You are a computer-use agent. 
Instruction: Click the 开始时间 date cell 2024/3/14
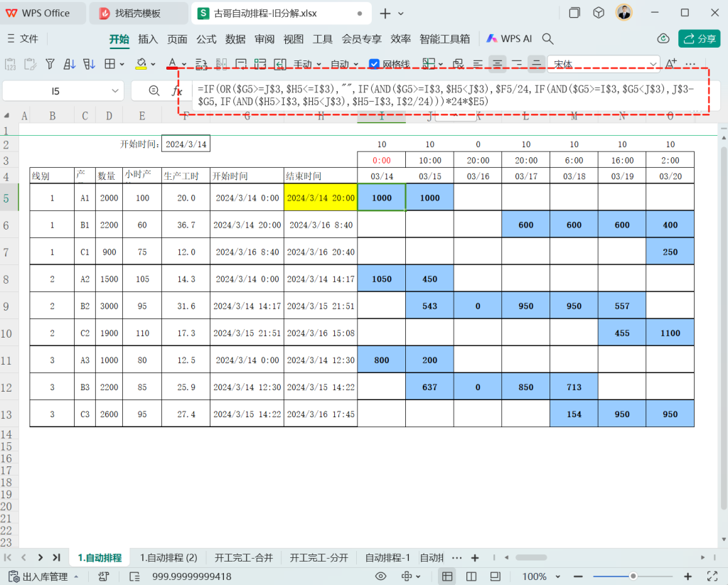coord(186,144)
